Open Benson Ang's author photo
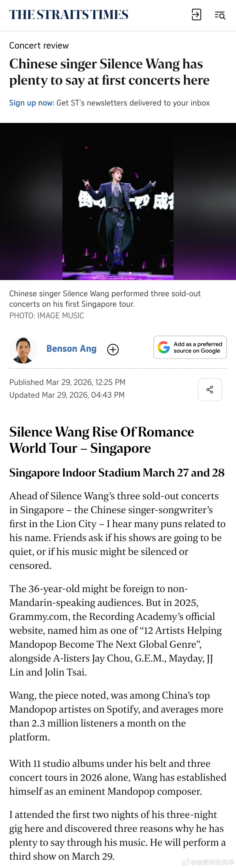The height and width of the screenshot is (868, 236). [23, 349]
